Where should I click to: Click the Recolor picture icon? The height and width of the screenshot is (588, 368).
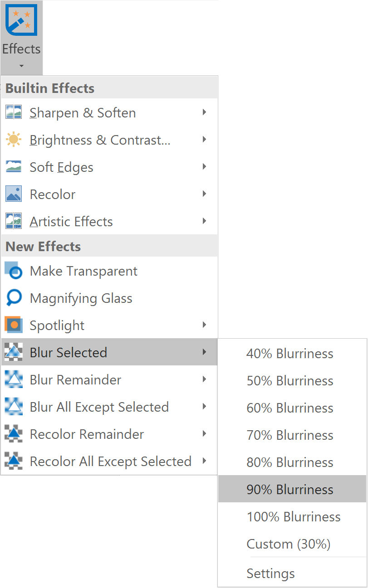click(14, 194)
